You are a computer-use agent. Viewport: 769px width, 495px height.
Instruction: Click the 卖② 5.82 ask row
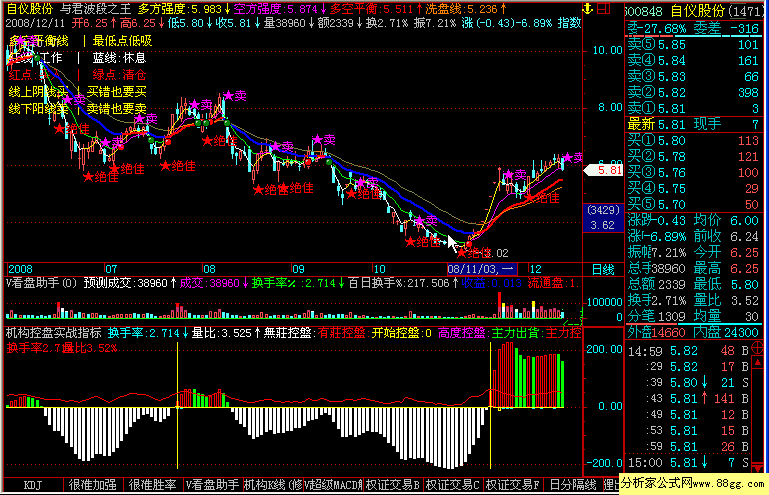(693, 93)
